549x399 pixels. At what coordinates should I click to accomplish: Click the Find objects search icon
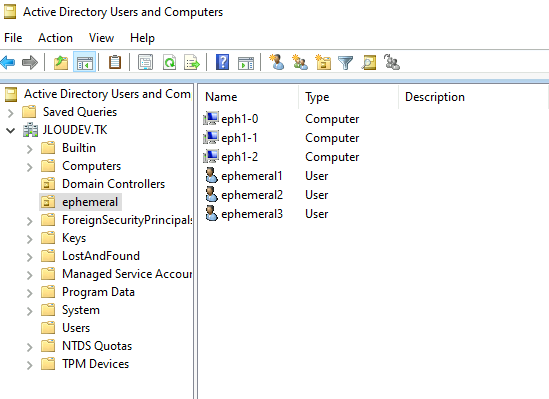point(368,63)
